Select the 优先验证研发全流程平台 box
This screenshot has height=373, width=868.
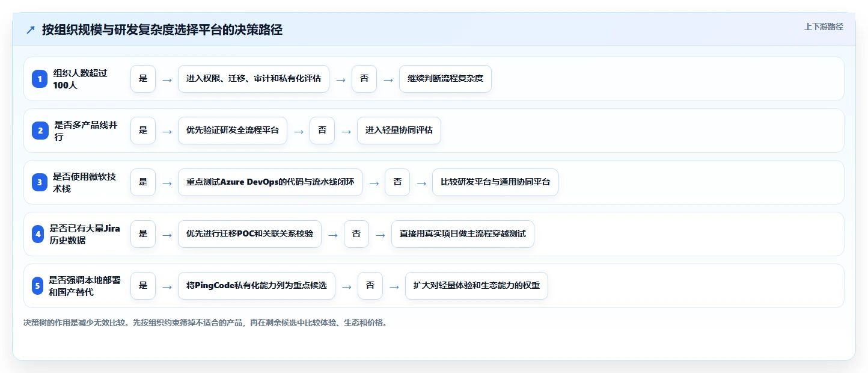[233, 131]
